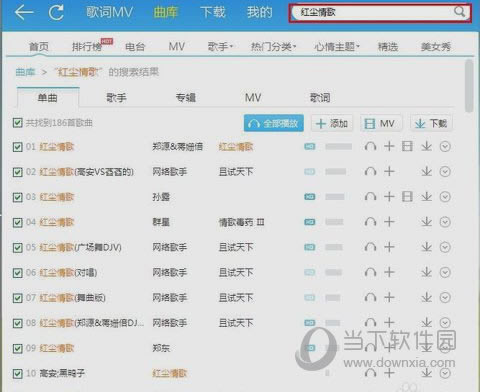The width and height of the screenshot is (480, 392).
Task: Click the back arrow icon
Action: pyautogui.click(x=24, y=13)
